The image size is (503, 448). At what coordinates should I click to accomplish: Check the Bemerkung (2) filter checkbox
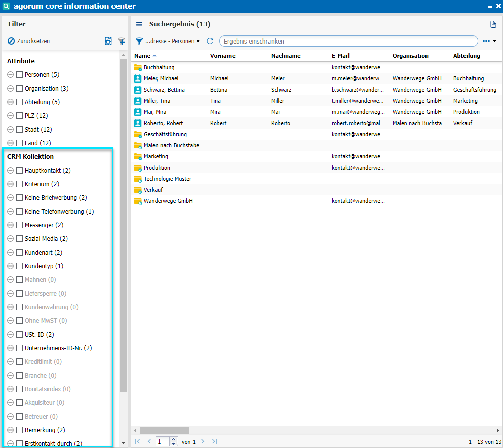tap(20, 430)
